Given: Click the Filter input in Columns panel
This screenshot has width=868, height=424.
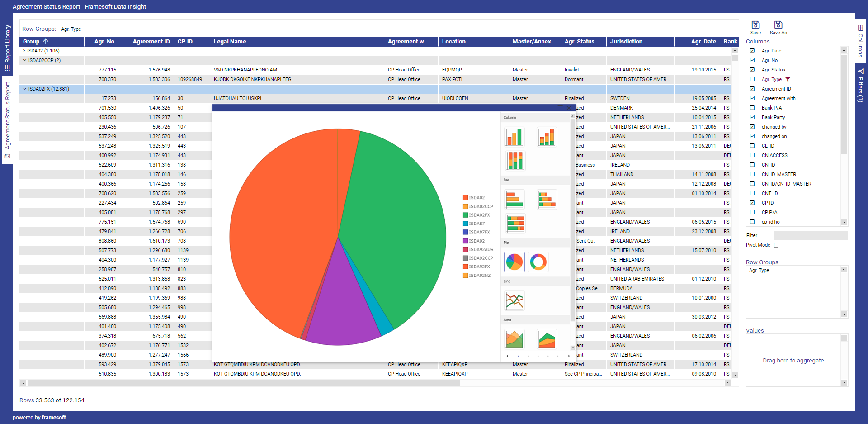Looking at the screenshot, I should coord(811,235).
